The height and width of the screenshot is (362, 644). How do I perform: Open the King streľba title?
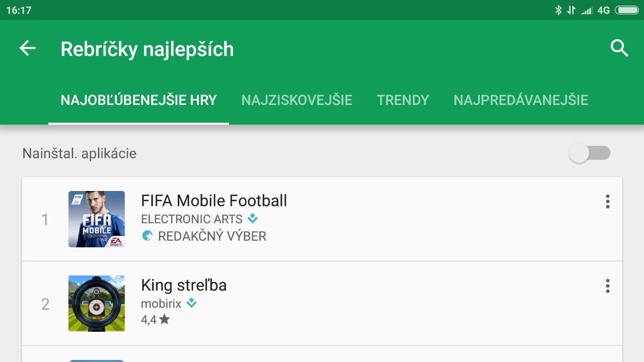(184, 285)
